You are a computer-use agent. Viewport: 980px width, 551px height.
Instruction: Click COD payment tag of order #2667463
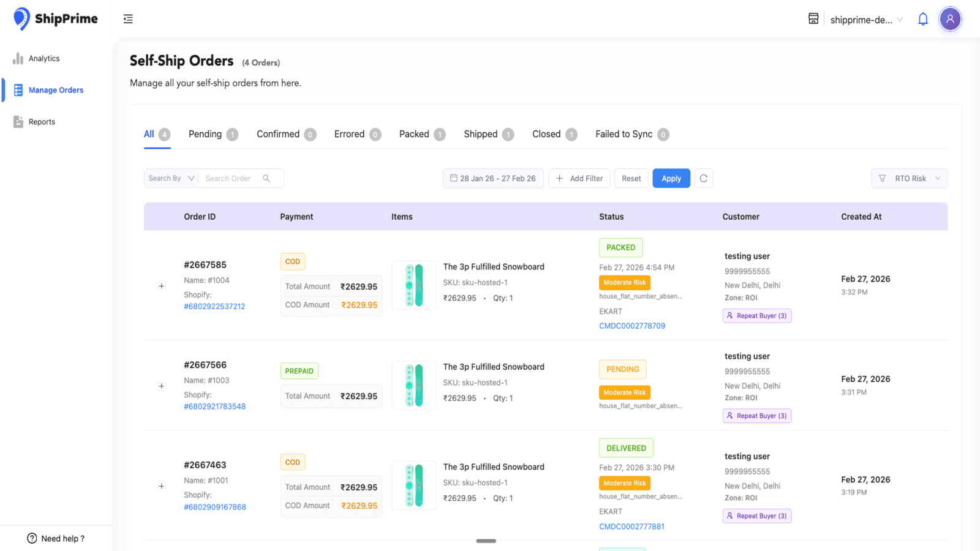point(293,462)
